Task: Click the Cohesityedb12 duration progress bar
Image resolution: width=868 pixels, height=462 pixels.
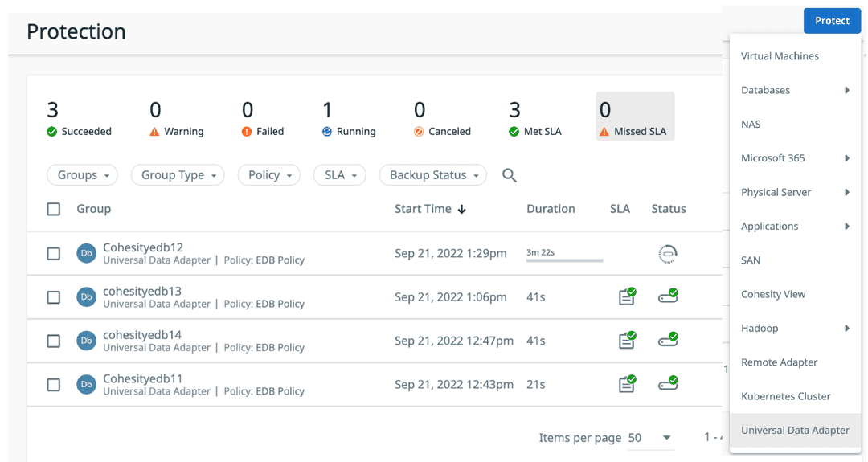Action: (564, 260)
